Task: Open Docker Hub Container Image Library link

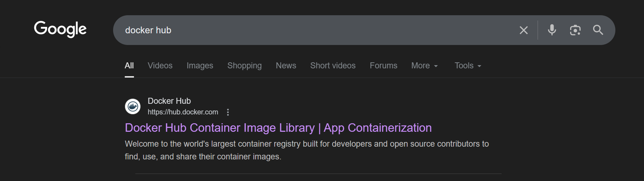Action: click(x=278, y=128)
